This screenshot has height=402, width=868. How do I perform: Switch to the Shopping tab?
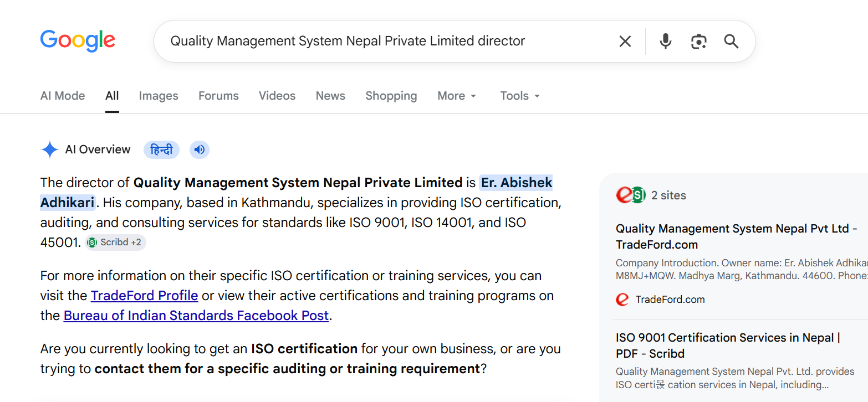click(391, 96)
